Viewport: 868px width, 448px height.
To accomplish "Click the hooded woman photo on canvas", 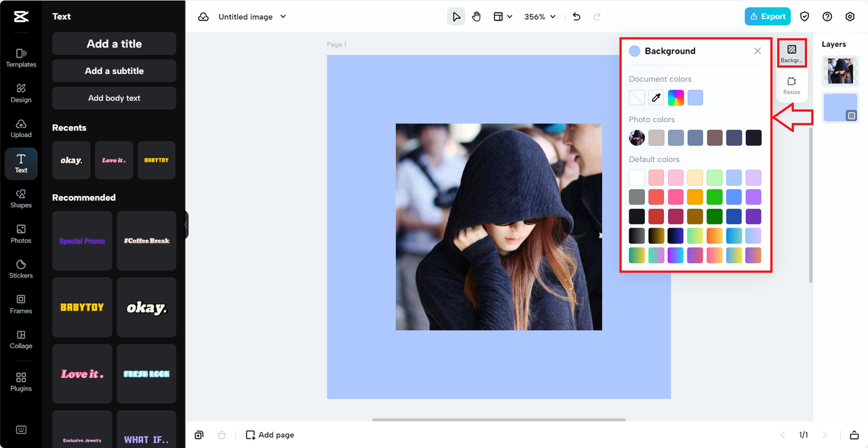I will pos(498,226).
